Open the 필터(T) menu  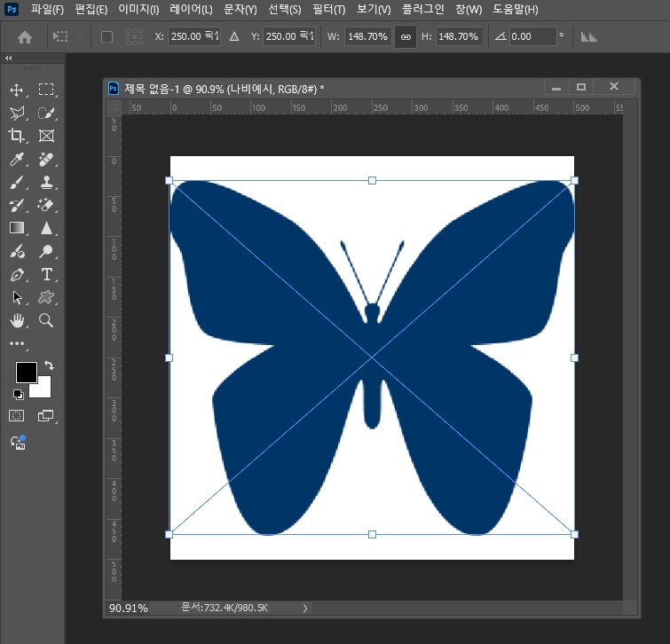click(x=329, y=10)
